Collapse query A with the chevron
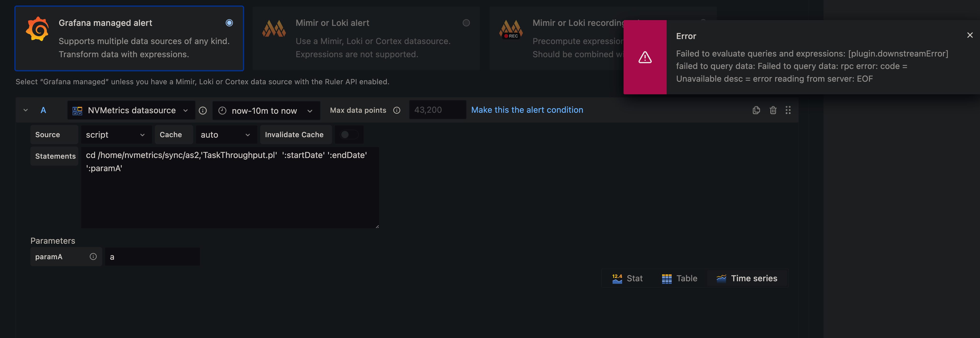The image size is (980, 338). [25, 110]
